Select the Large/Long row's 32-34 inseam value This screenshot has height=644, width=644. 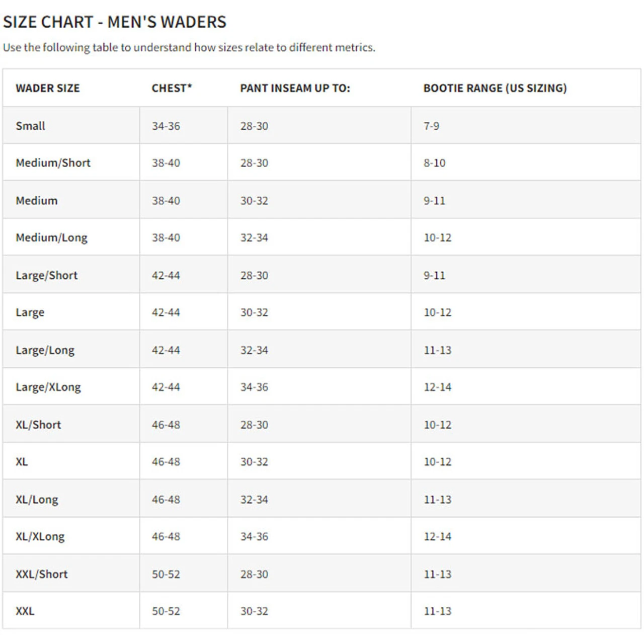click(254, 350)
